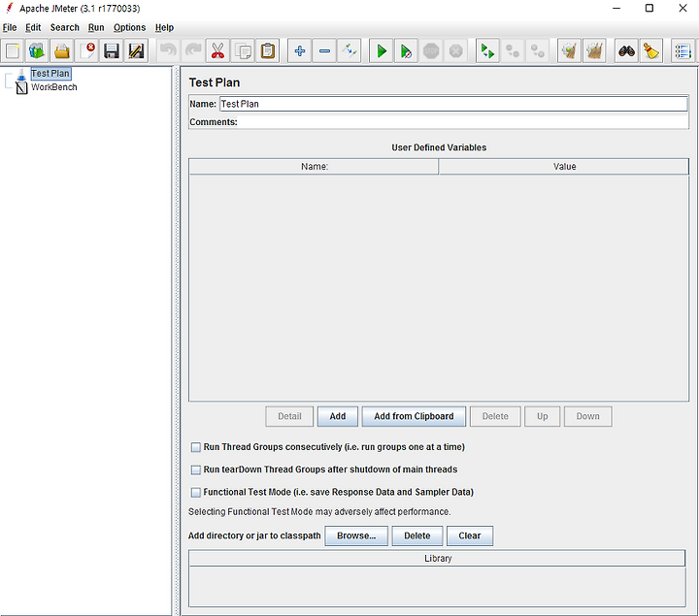Select Test Plan node in tree
The width and height of the screenshot is (699, 616).
[50, 74]
